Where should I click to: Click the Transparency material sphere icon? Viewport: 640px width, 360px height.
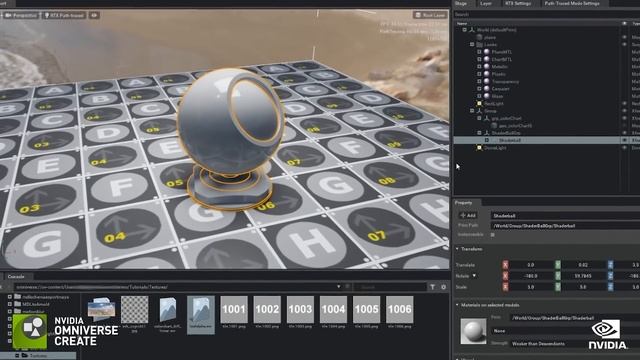pyautogui.click(x=487, y=81)
